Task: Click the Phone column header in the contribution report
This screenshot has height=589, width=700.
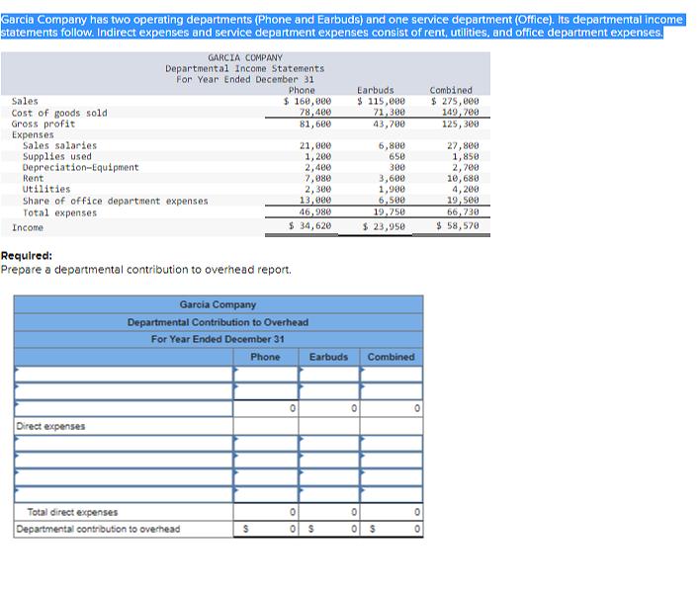Action: [265, 357]
